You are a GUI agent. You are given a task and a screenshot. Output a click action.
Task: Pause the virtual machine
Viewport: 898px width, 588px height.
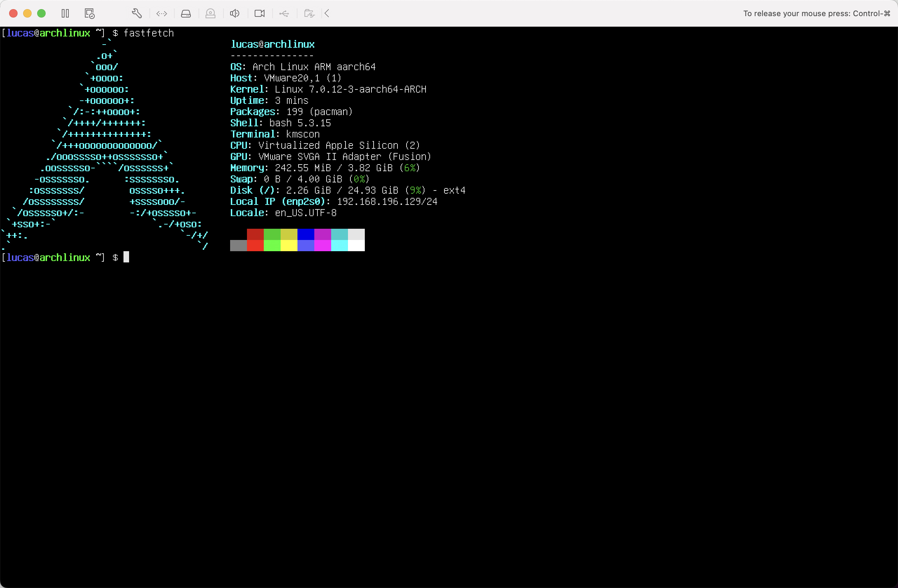point(65,14)
